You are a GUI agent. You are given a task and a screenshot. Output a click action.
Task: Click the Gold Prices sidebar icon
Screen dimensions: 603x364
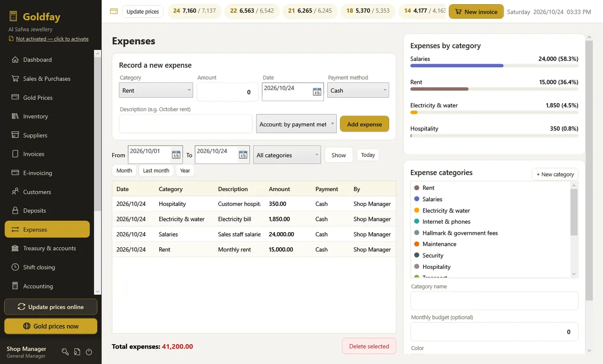pos(15,97)
